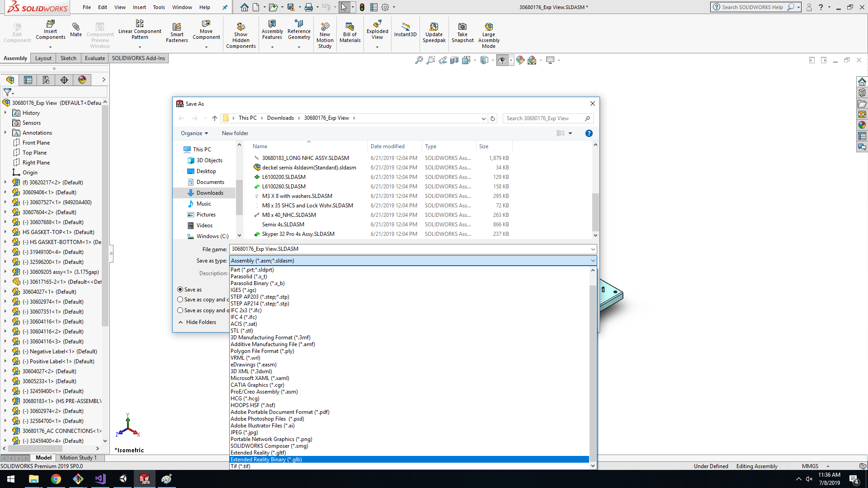This screenshot has height=488, width=868.
Task: Select the second 'Save as copy' radio option
Action: click(180, 300)
